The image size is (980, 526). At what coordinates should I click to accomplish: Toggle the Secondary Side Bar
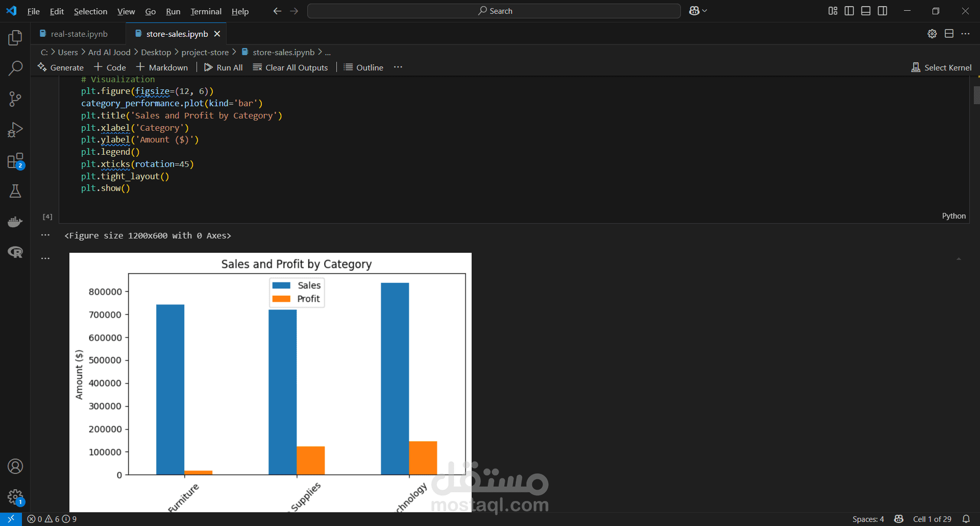click(x=883, y=11)
